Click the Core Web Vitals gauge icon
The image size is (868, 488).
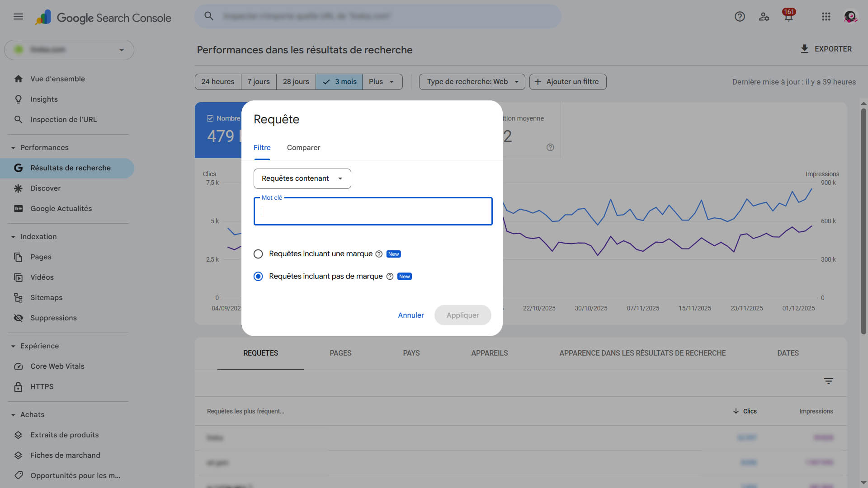pyautogui.click(x=18, y=366)
